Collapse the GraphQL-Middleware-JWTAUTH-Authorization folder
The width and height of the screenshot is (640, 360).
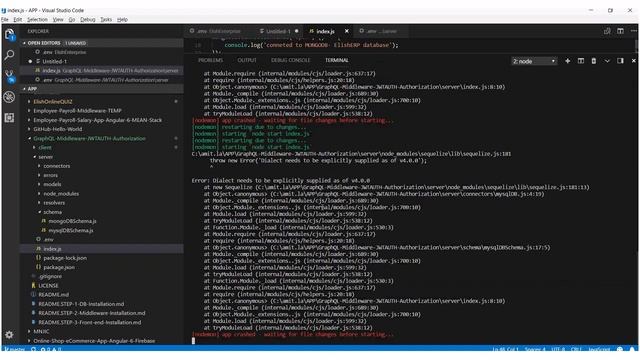(89, 138)
